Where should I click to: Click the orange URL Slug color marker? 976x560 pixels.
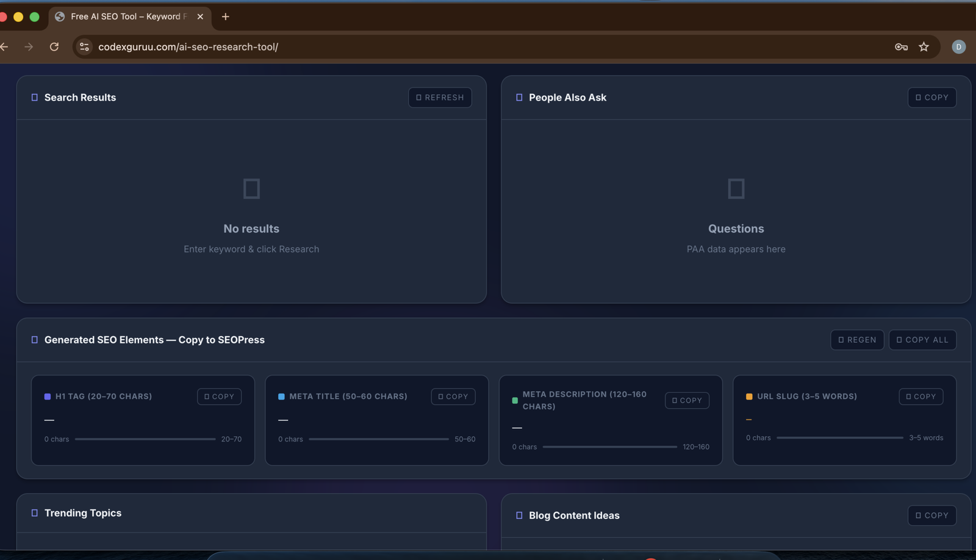click(749, 397)
